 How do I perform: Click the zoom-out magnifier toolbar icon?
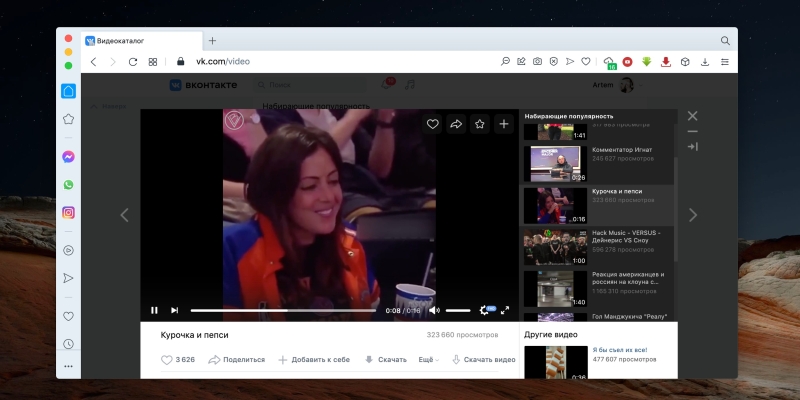coord(505,61)
